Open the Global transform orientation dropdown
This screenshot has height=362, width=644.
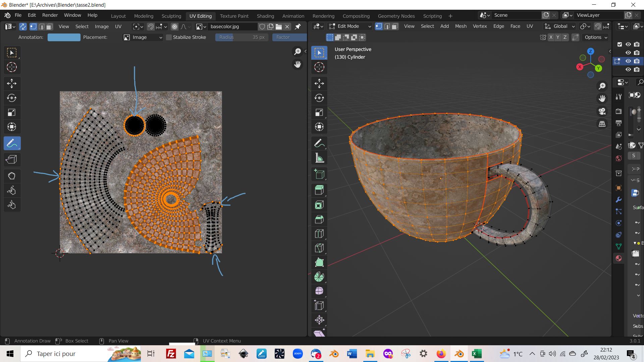tap(559, 26)
